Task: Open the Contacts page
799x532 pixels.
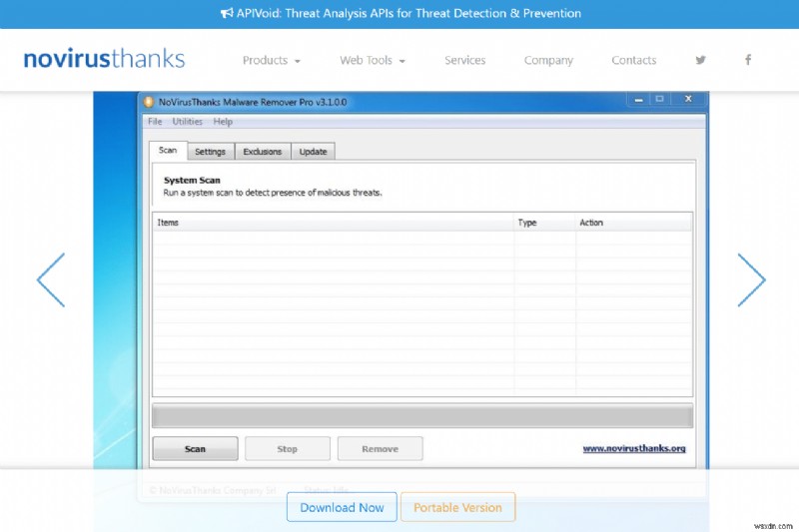Action: click(x=633, y=60)
